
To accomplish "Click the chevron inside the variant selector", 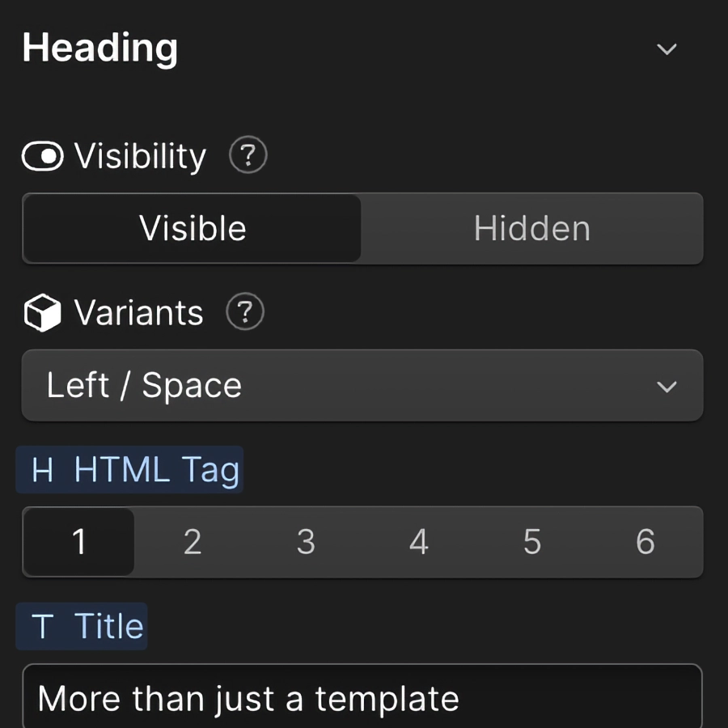I will point(667,387).
